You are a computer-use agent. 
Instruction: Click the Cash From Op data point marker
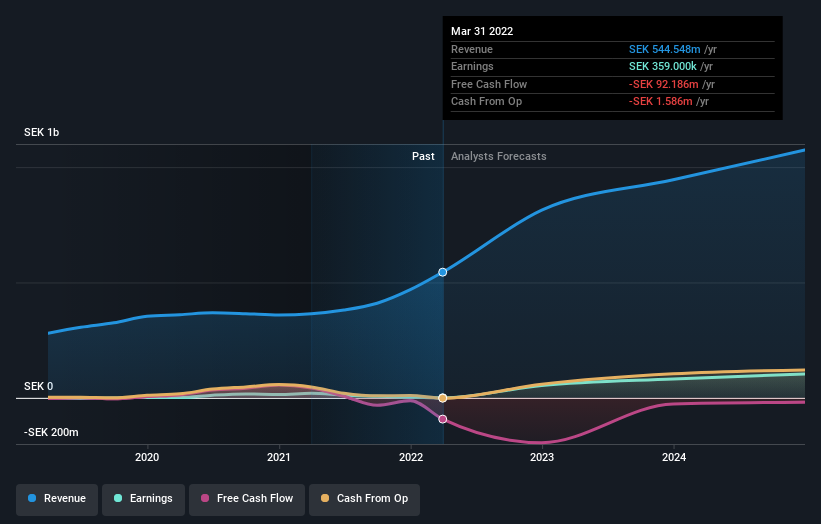(x=442, y=398)
